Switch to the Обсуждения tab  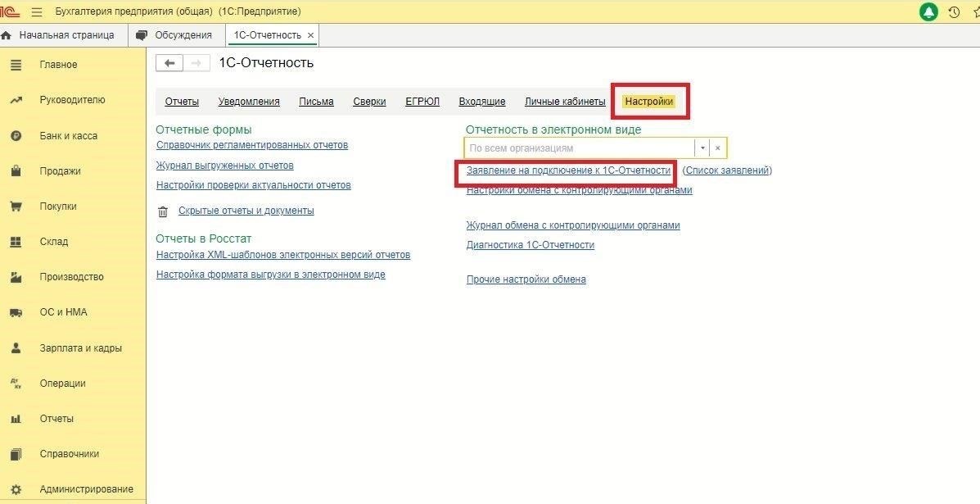tap(176, 35)
